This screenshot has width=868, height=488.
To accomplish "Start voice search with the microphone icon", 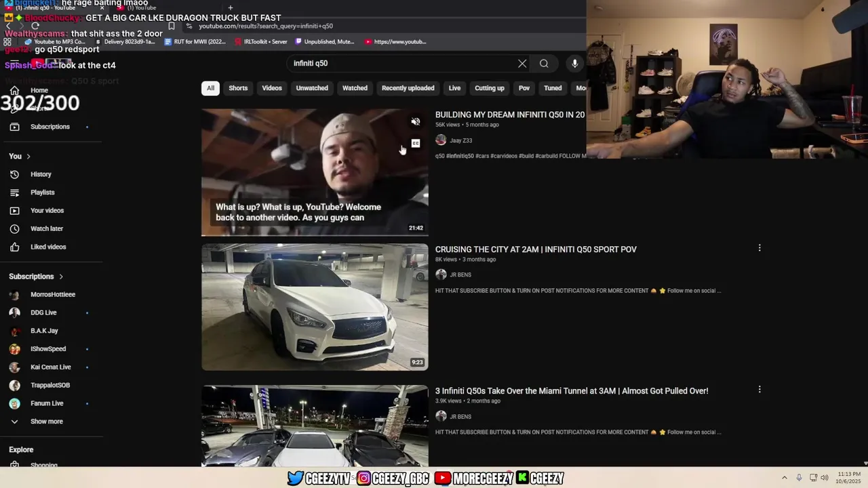I will [x=574, y=64].
